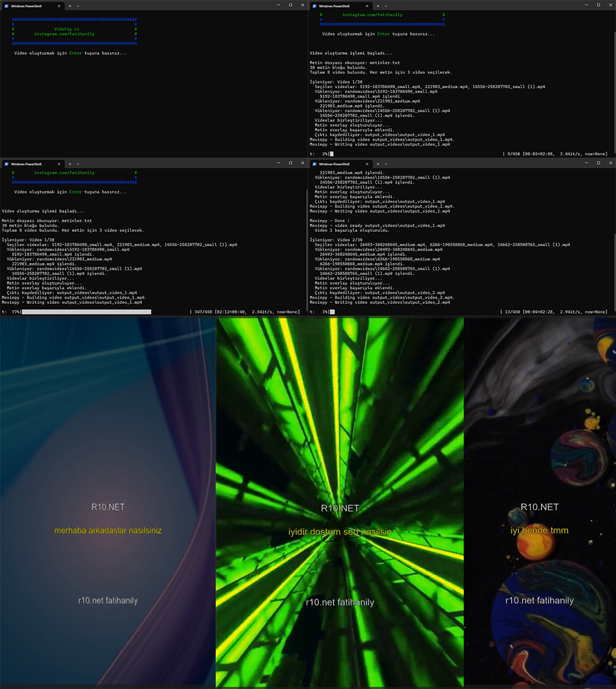Add a new tab in the 2% progress window
This screenshot has height=689, width=616.
pos(378,6)
